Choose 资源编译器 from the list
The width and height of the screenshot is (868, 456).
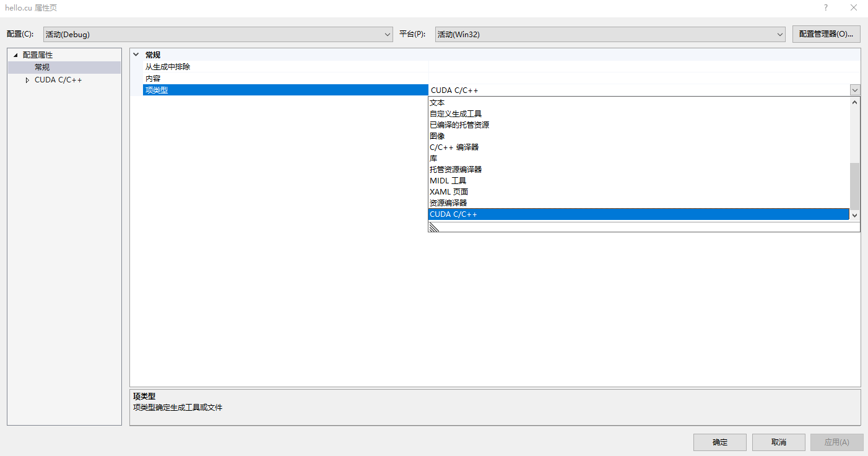(x=639, y=203)
